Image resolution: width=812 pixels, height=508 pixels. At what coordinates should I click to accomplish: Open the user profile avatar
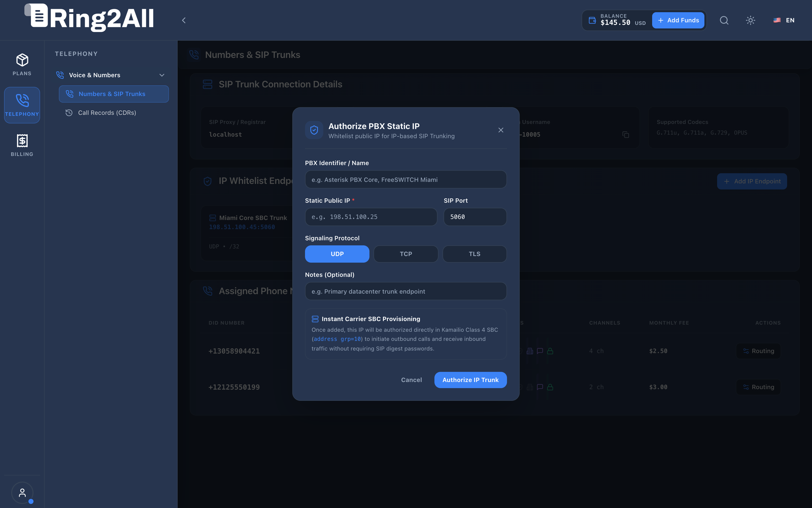pyautogui.click(x=22, y=493)
